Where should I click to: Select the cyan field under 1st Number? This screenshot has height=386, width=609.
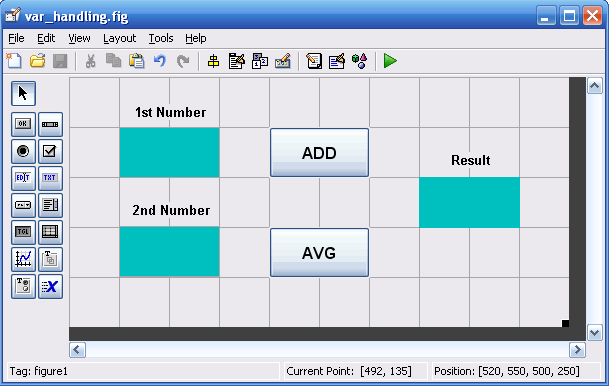click(x=169, y=153)
